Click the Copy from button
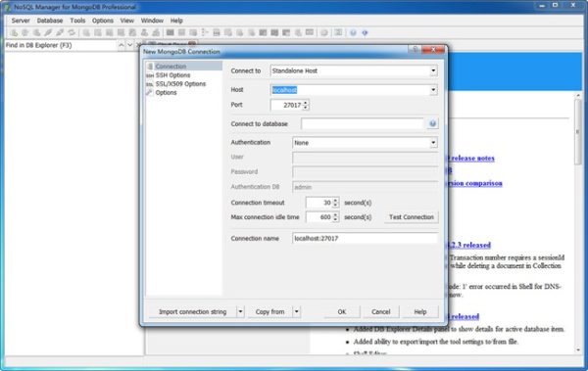The image size is (588, 371). [x=269, y=312]
